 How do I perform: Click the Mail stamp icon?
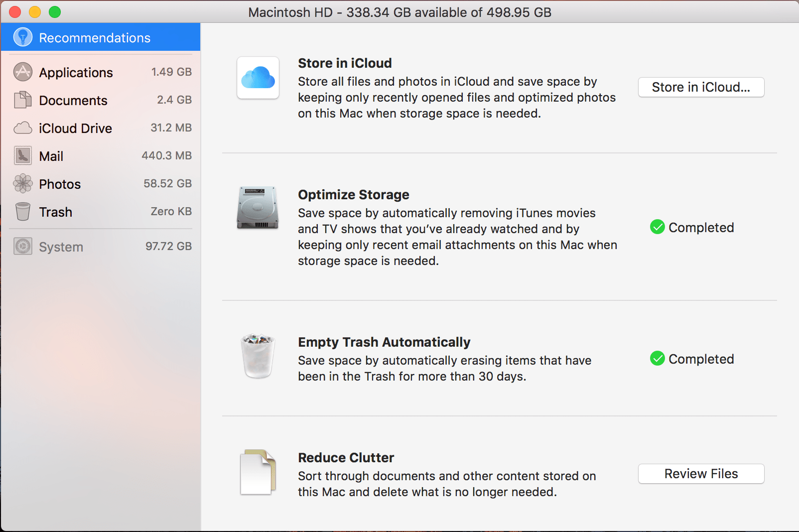point(22,155)
